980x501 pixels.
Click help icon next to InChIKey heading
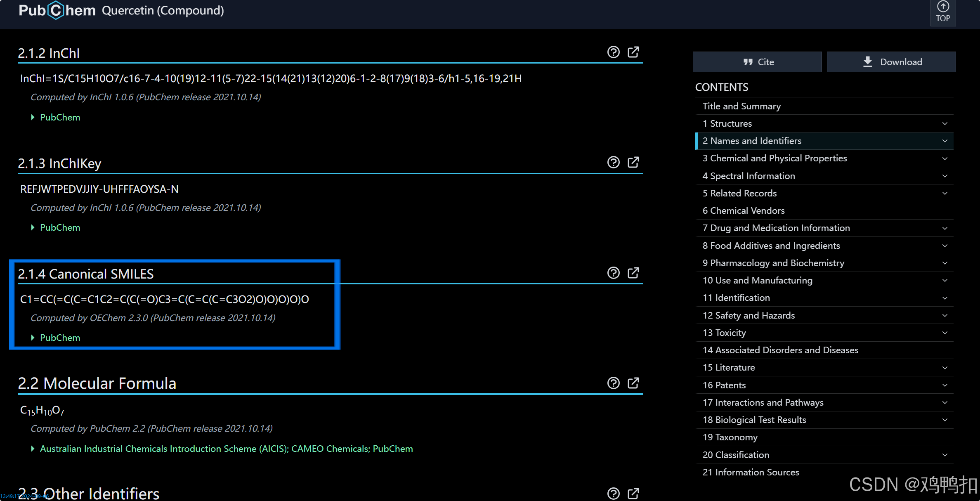(613, 162)
